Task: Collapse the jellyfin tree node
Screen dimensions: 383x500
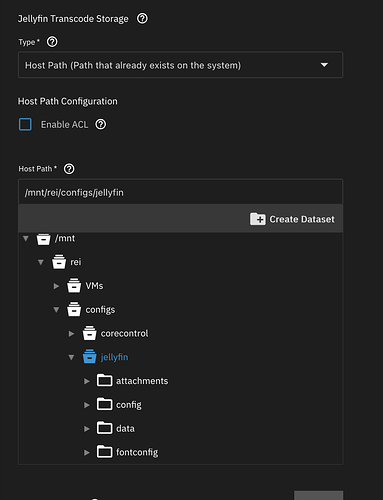Action: click(71, 357)
